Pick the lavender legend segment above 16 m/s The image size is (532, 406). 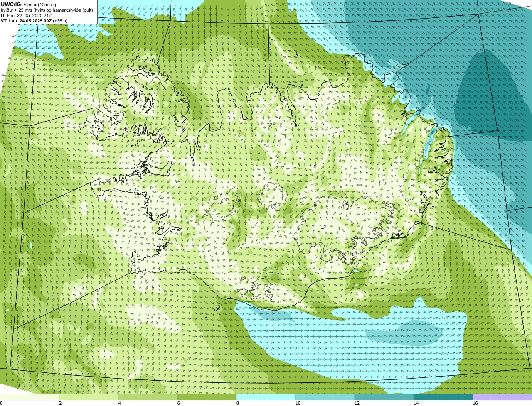tap(502, 397)
